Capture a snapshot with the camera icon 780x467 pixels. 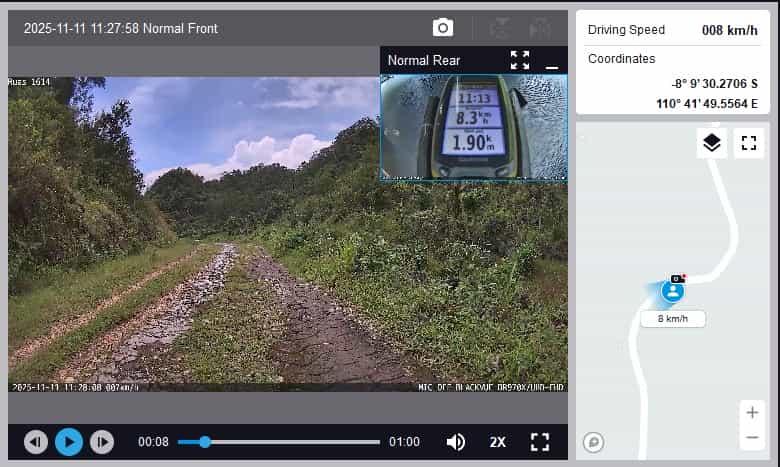point(443,28)
